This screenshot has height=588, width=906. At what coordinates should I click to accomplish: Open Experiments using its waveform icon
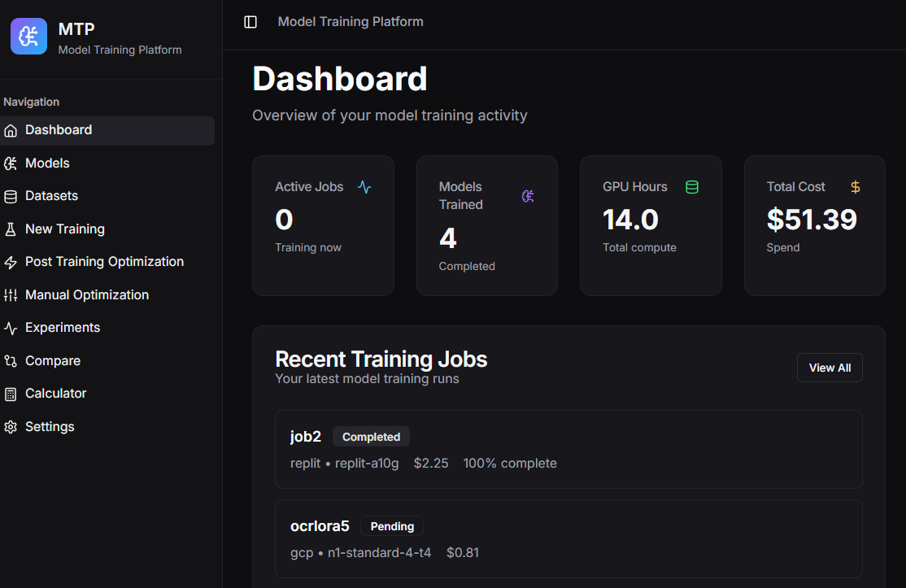[11, 328]
